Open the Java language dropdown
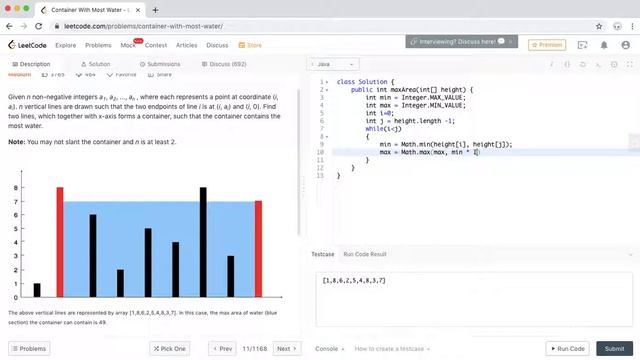 point(333,64)
